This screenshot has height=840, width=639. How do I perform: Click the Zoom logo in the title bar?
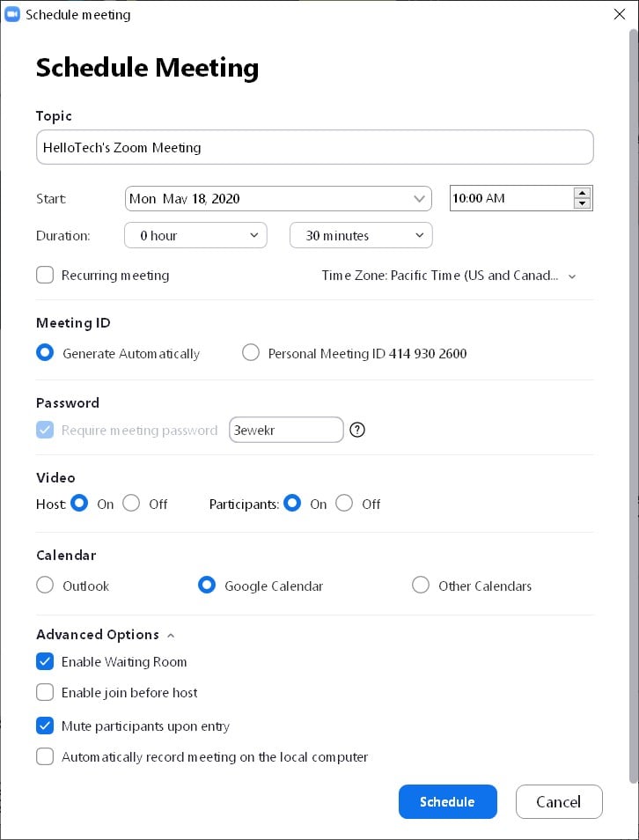coord(12,14)
